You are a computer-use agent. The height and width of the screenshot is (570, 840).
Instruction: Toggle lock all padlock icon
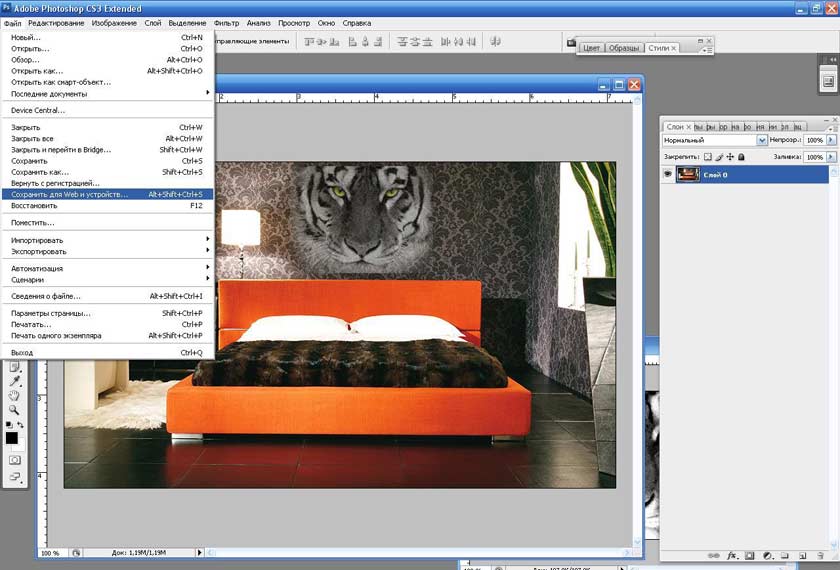pos(742,157)
